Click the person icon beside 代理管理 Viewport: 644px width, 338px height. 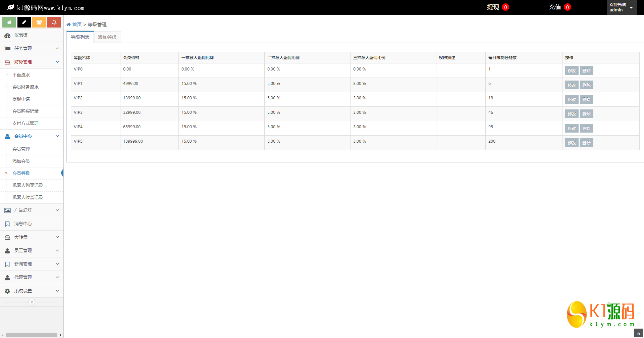point(7,278)
